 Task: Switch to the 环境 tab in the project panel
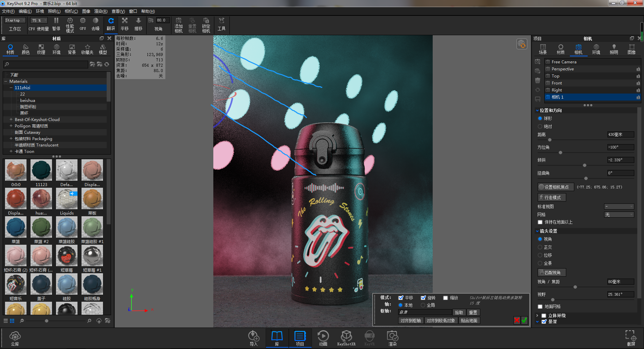pyautogui.click(x=596, y=49)
